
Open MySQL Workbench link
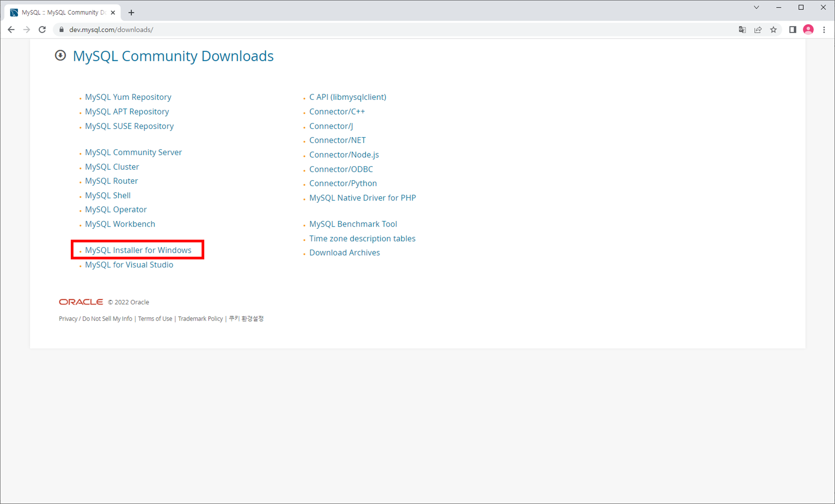coord(120,224)
